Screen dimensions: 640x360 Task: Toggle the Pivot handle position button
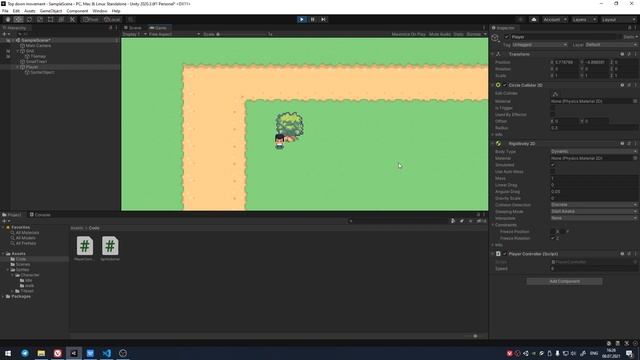tap(91, 20)
